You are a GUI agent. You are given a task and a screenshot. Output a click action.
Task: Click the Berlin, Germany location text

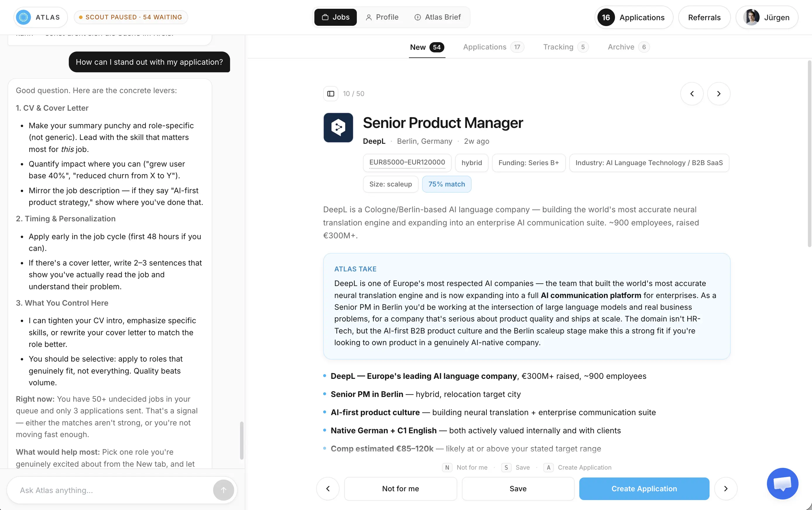424,141
